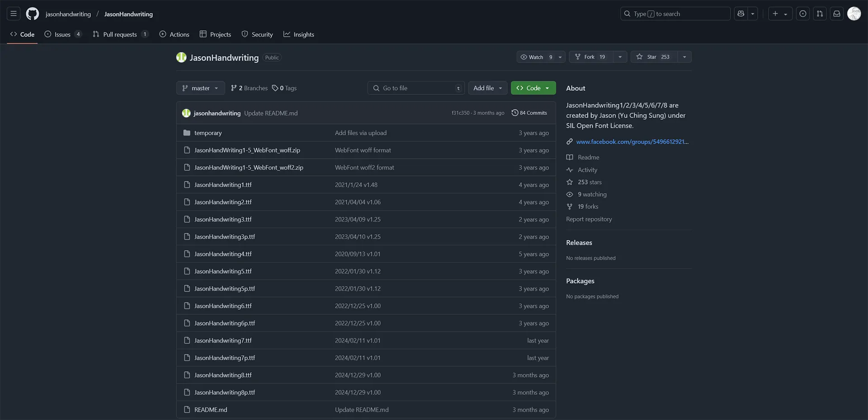Fork this repository
This screenshot has height=420, width=868.
coord(591,57)
